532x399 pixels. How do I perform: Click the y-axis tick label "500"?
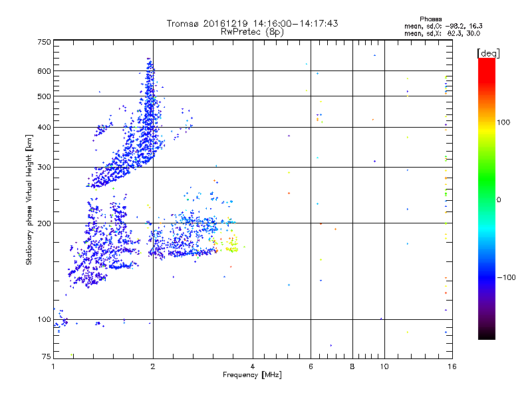pos(44,96)
